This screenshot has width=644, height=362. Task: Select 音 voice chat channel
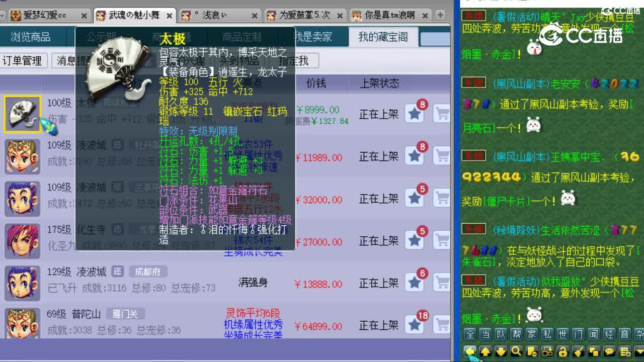click(625, 334)
